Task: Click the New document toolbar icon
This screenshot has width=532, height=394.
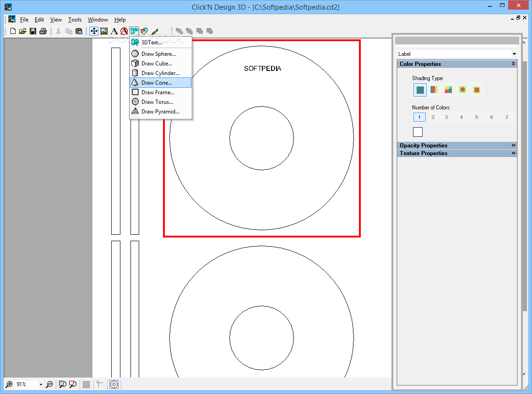Action: click(x=13, y=31)
